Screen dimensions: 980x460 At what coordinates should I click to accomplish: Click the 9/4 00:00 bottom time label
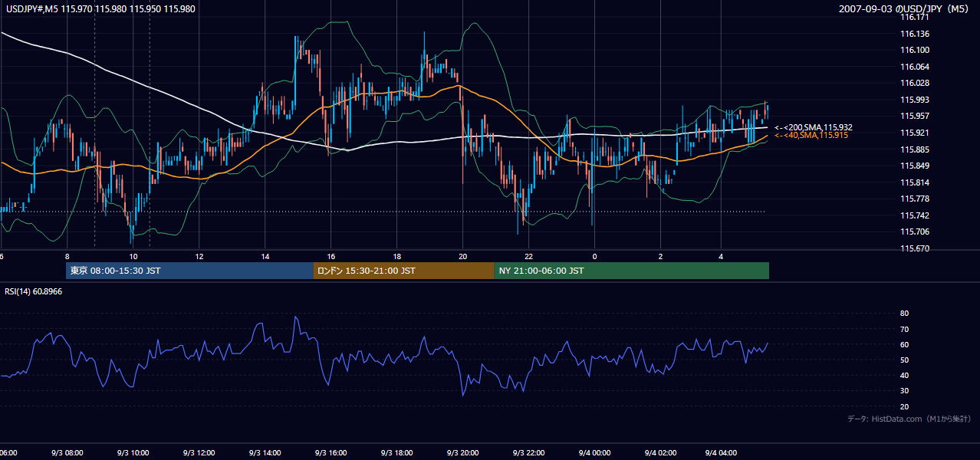pos(594,453)
